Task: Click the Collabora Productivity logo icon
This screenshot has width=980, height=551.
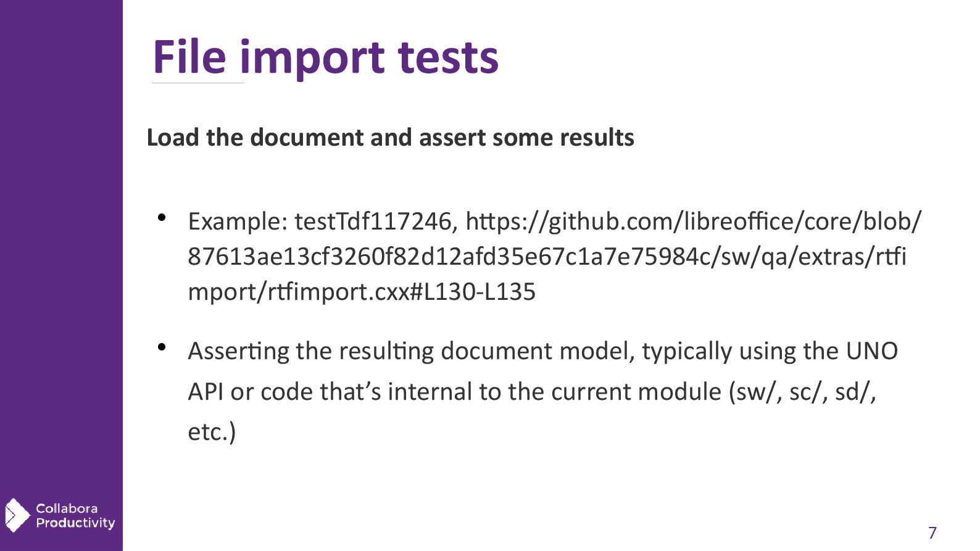Action: click(x=17, y=515)
